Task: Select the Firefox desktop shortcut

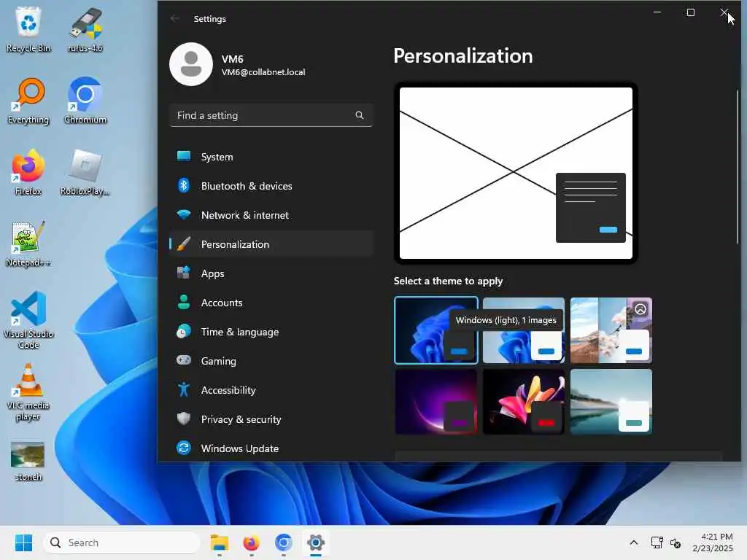Action: pyautogui.click(x=28, y=172)
